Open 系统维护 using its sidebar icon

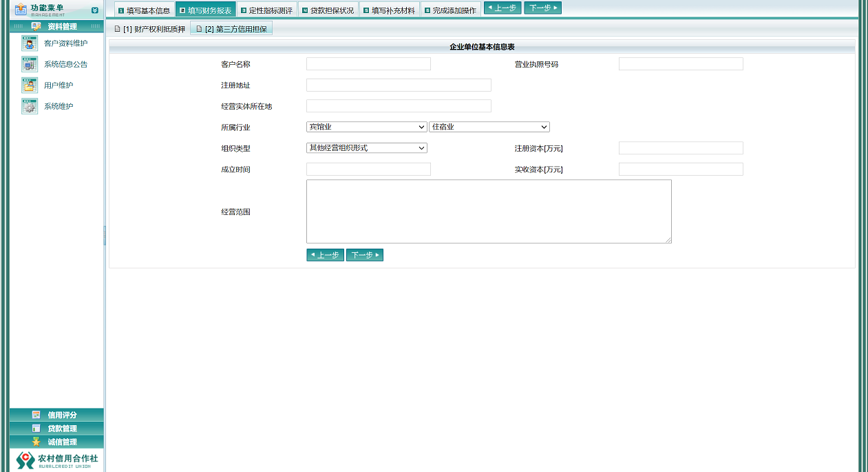pos(29,105)
